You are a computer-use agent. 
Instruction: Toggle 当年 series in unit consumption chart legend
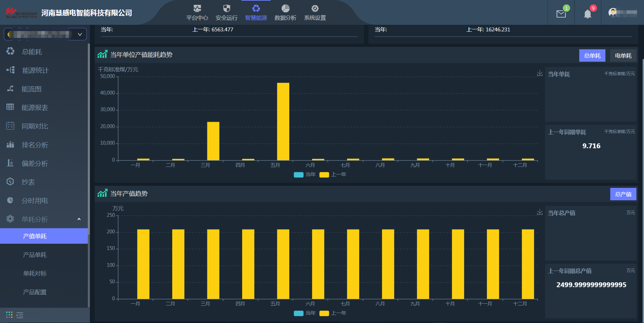pyautogui.click(x=305, y=174)
